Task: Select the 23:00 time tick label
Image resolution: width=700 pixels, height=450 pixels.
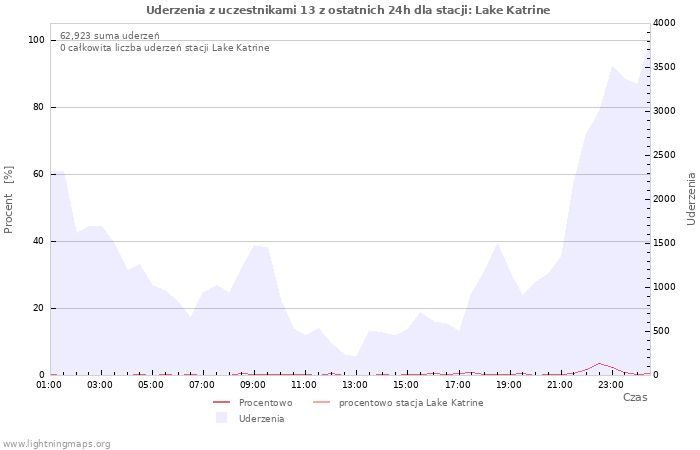Action: coord(610,384)
